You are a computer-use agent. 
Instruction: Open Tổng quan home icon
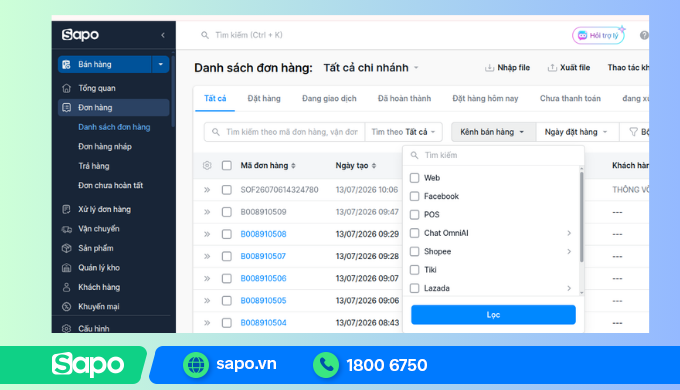click(66, 88)
